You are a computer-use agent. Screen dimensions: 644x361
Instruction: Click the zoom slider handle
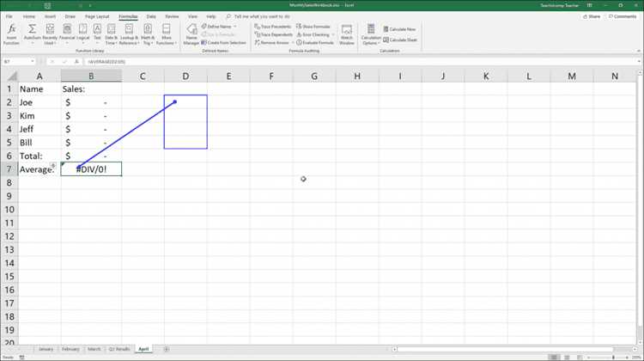point(614,358)
